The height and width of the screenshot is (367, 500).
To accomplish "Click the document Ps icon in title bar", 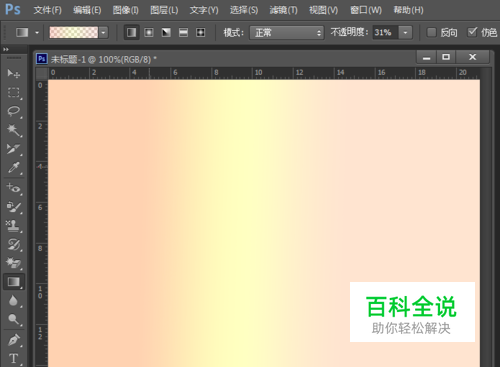I will (42, 59).
